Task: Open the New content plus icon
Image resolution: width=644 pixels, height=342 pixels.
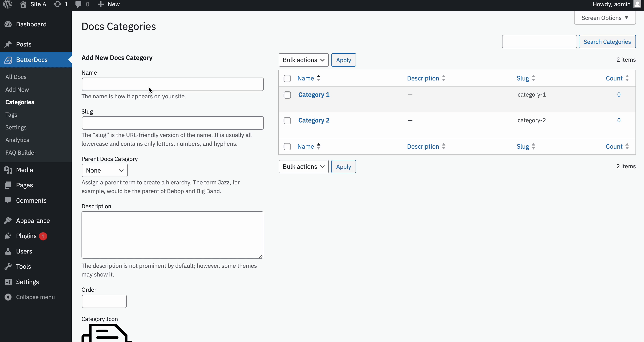Action: (x=101, y=4)
